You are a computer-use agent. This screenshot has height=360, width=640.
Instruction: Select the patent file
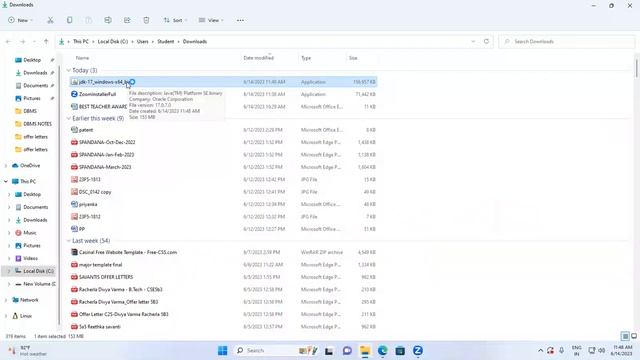pyautogui.click(x=86, y=130)
